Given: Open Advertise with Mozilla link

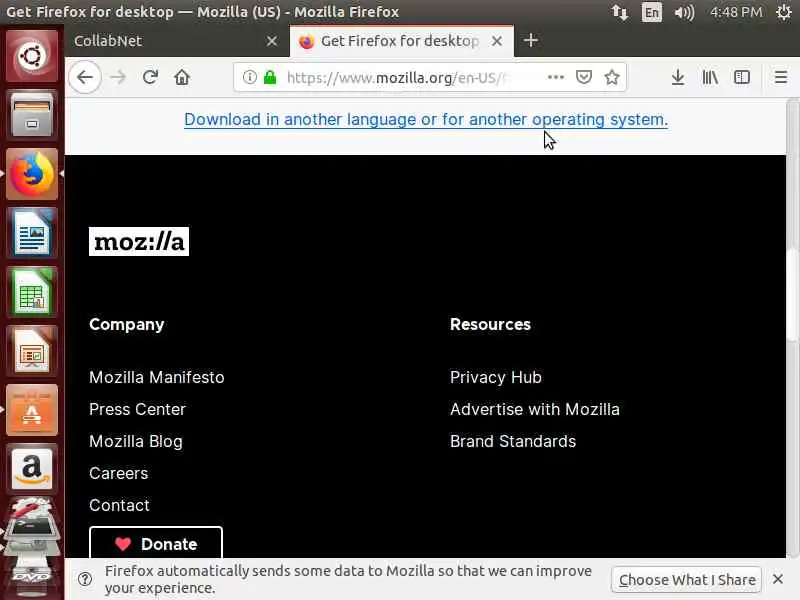Looking at the screenshot, I should (535, 410).
